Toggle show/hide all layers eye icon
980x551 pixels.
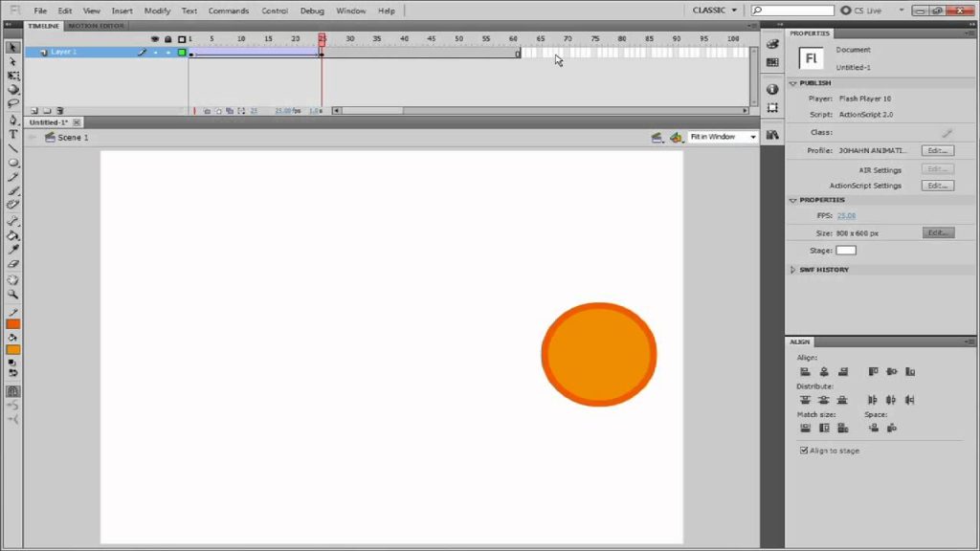click(x=155, y=38)
